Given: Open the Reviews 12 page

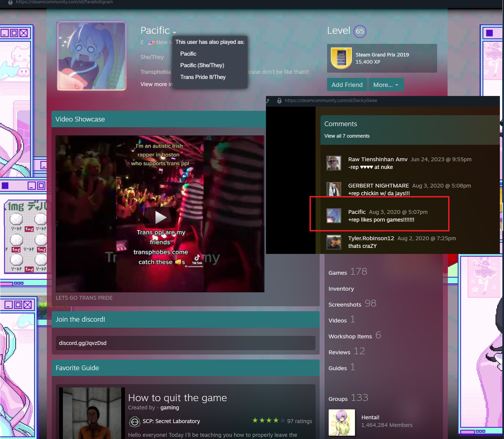Looking at the screenshot, I should (x=346, y=351).
